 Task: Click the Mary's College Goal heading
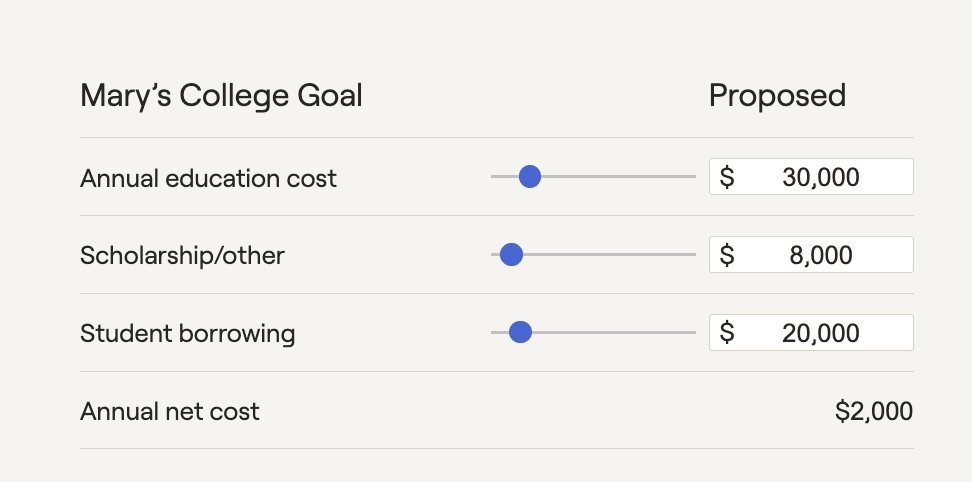[221, 96]
